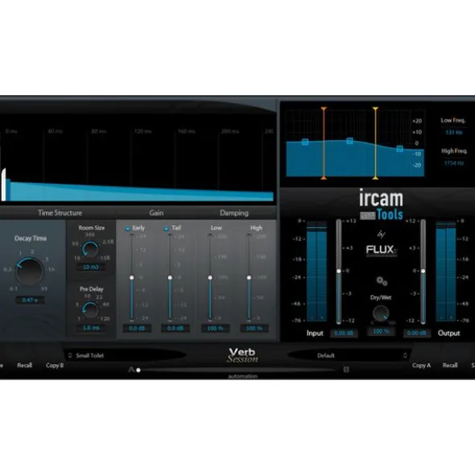Click the Input gain fader handle
The height and width of the screenshot is (476, 475).
point(339,271)
